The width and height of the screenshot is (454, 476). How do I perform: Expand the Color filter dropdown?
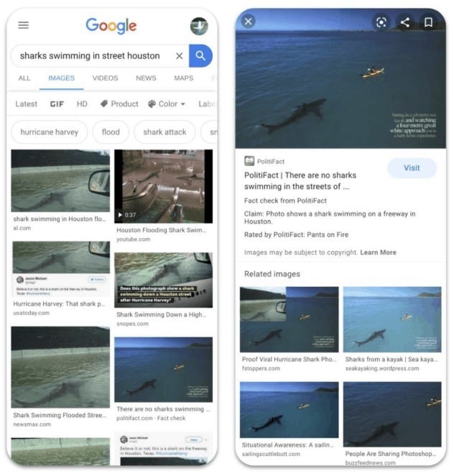167,104
